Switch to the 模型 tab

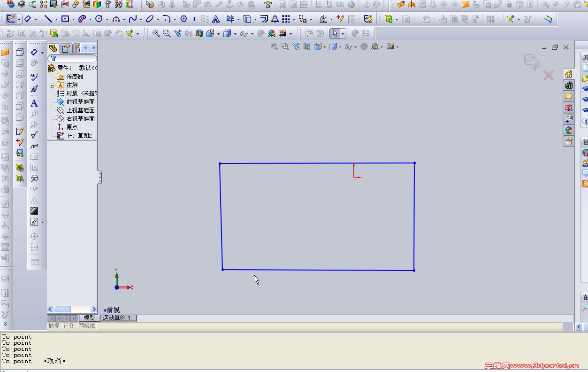[x=89, y=318]
